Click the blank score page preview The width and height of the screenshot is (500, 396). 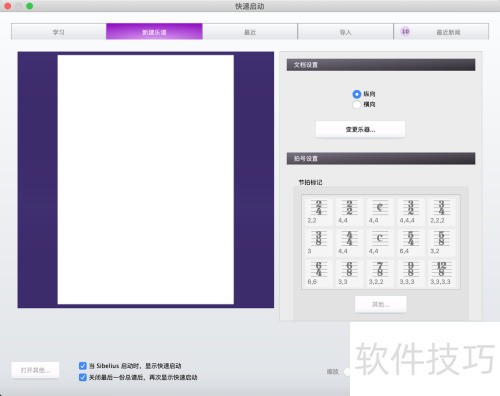coord(146,180)
